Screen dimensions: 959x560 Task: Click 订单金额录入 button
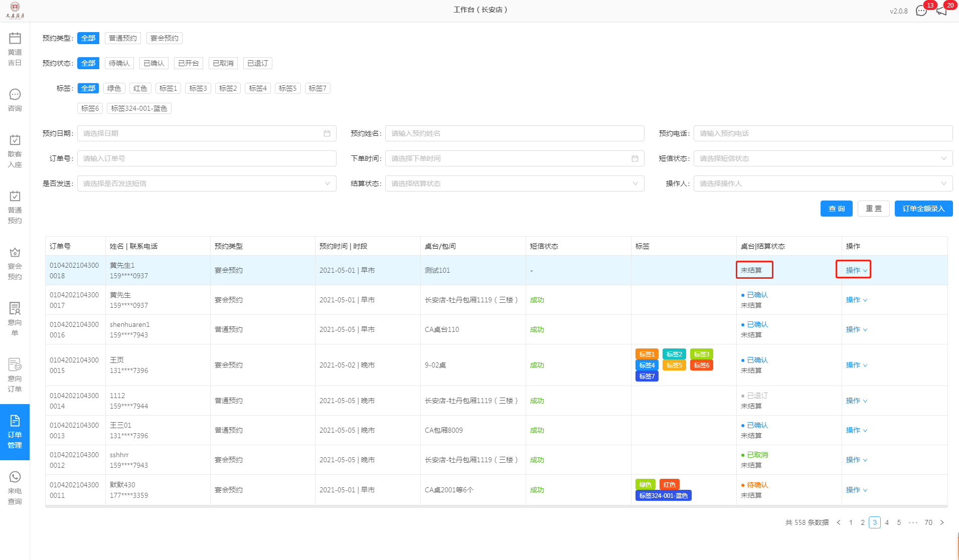pyautogui.click(x=924, y=209)
